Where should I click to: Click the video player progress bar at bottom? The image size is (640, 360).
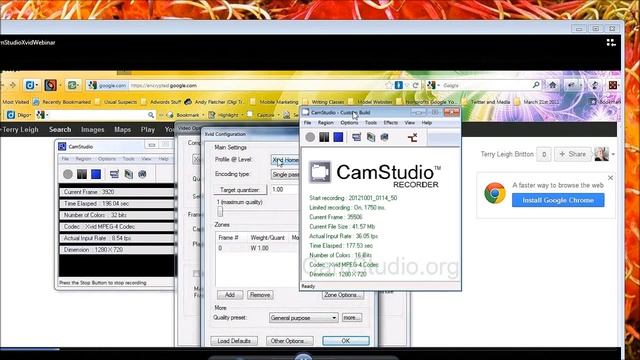(310, 349)
